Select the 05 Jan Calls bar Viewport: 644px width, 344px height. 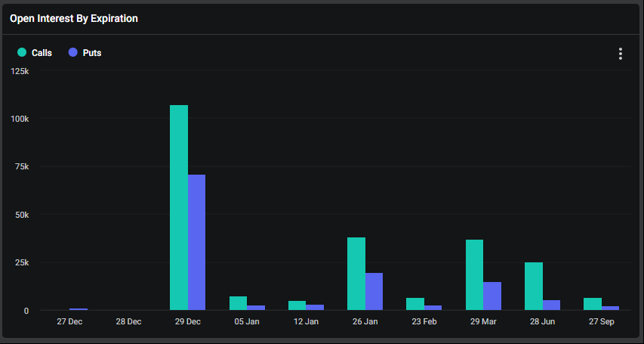(239, 303)
